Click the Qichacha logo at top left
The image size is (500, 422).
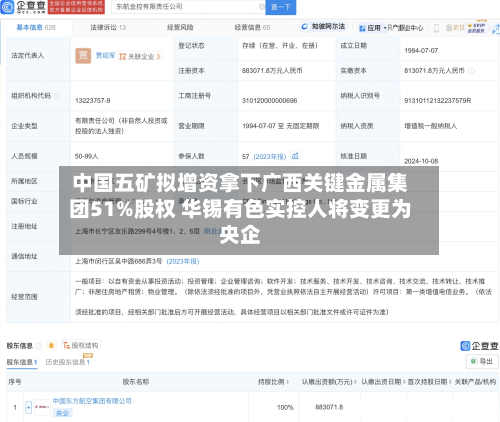click(23, 7)
